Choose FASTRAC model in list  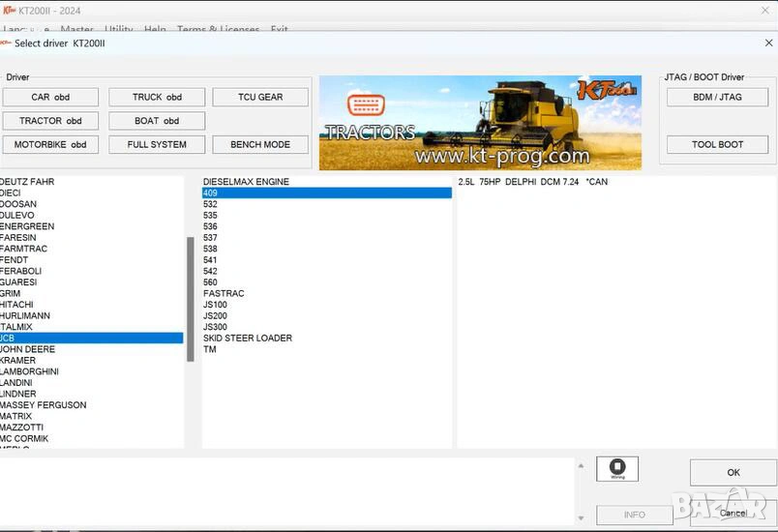coord(224,293)
